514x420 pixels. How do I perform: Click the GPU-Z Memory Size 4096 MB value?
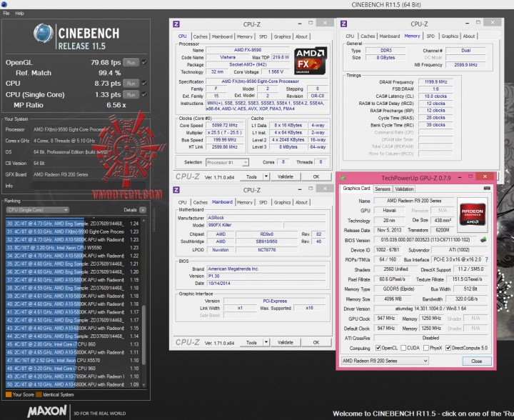coord(393,299)
